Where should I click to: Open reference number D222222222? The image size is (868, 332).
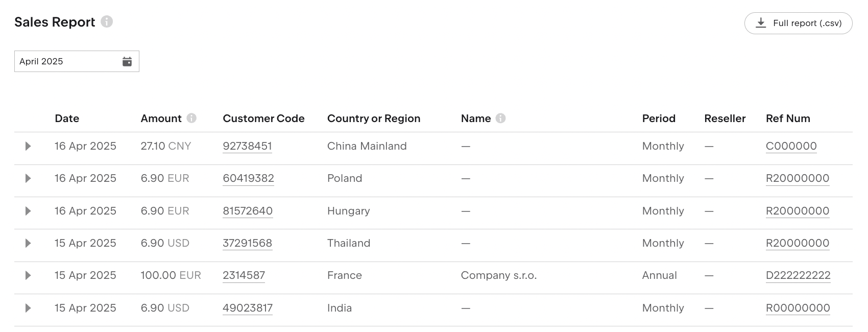click(x=798, y=275)
